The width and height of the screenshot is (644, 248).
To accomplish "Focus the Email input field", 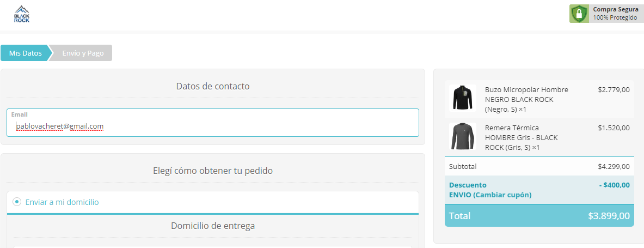I will (212, 126).
